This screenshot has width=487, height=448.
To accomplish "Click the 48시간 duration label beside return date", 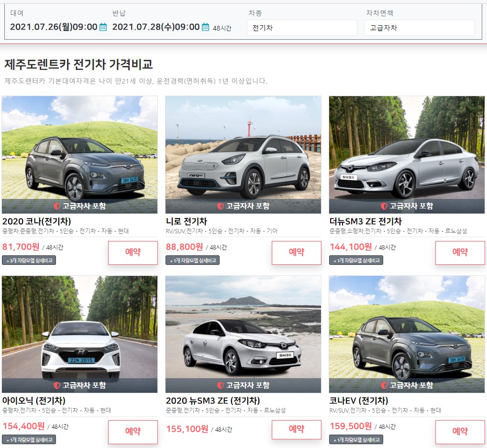I will coord(222,28).
